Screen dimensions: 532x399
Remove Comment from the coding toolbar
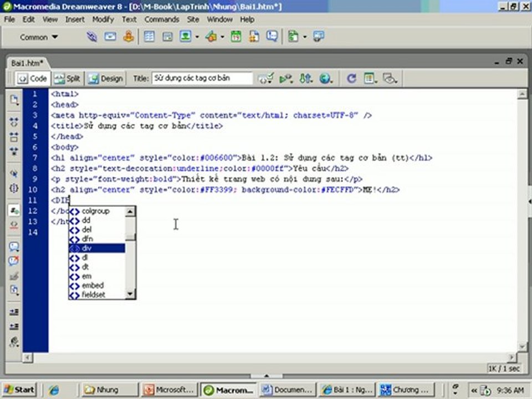(x=14, y=261)
